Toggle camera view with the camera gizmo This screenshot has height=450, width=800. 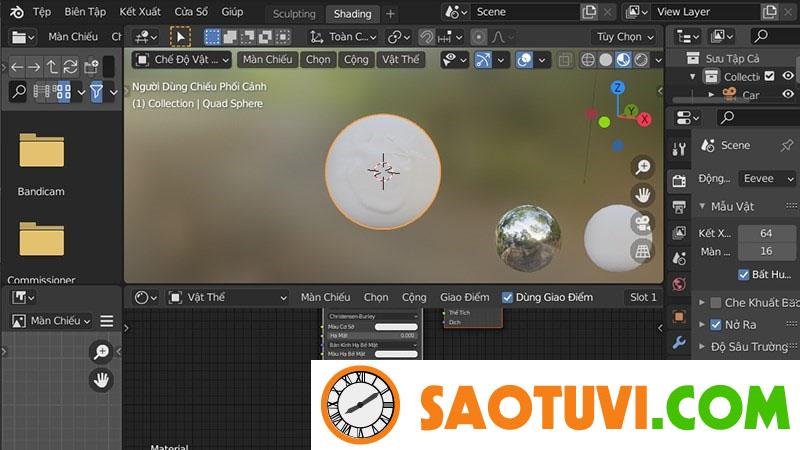pos(642,223)
